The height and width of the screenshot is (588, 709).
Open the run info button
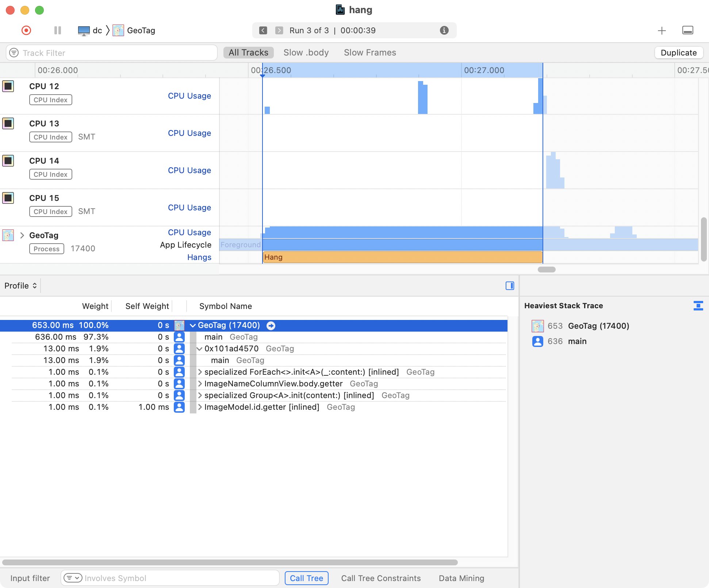point(444,30)
